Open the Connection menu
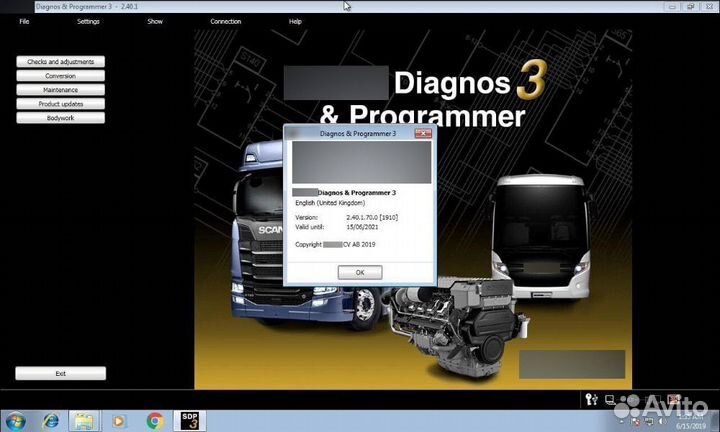Image resolution: width=720 pixels, height=432 pixels. 225,21
